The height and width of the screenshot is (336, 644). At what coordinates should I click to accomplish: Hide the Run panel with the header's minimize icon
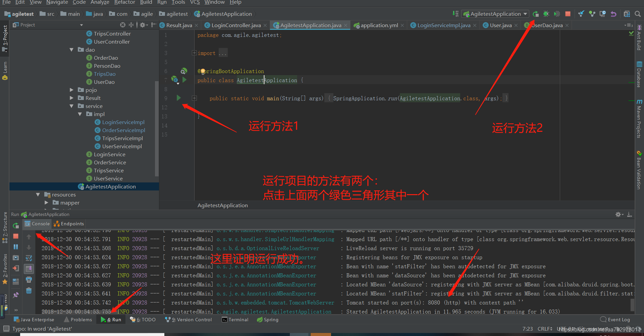pyautogui.click(x=630, y=214)
